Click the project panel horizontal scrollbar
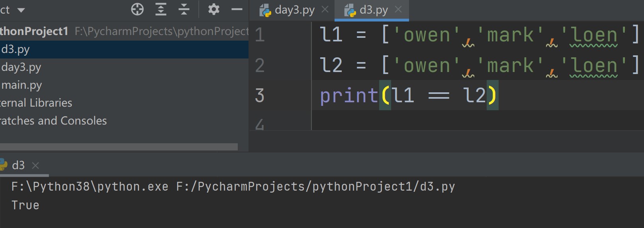 (x=119, y=147)
